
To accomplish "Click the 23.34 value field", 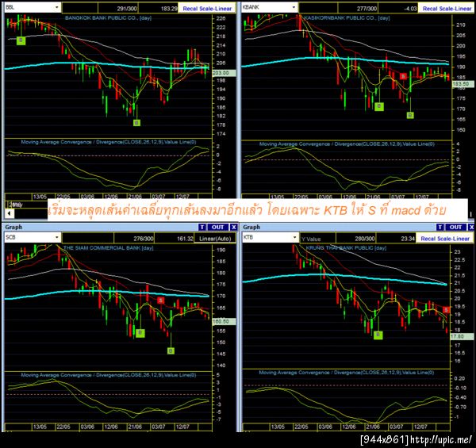I will tap(397, 239).
